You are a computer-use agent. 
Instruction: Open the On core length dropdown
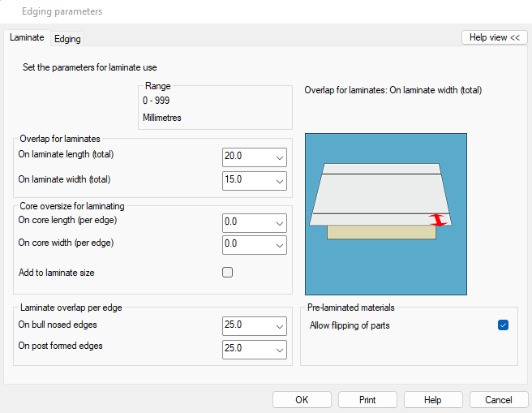(x=280, y=223)
